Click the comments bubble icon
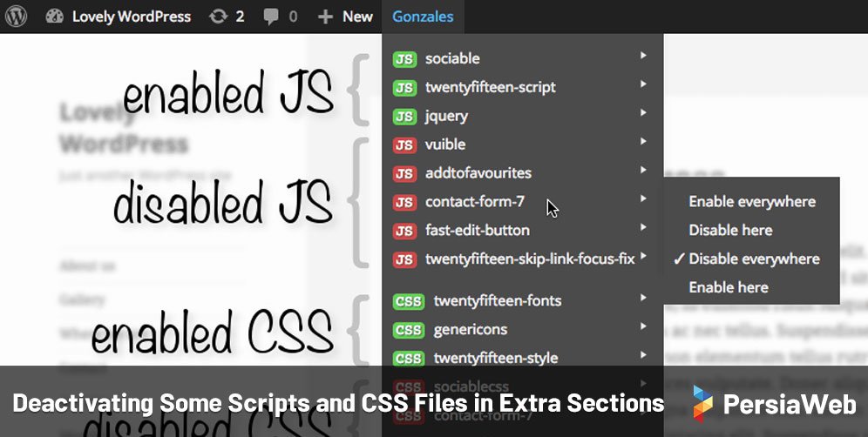Screen dimensions: 868x437 click(x=271, y=17)
